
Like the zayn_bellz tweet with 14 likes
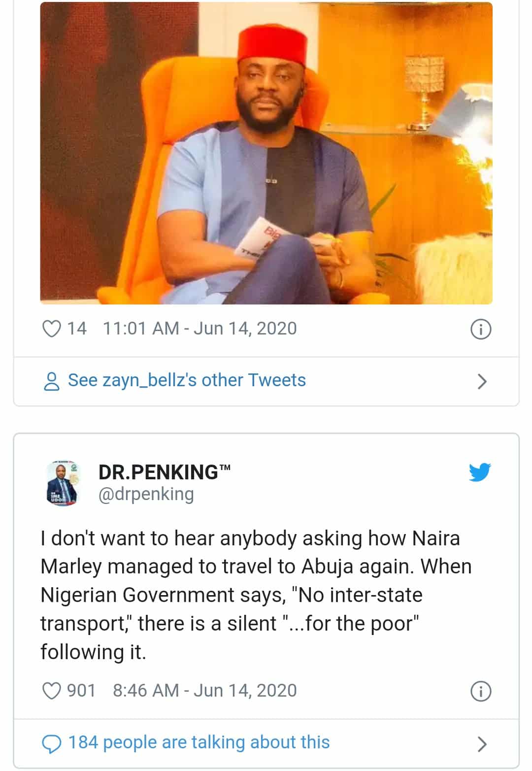[52, 329]
